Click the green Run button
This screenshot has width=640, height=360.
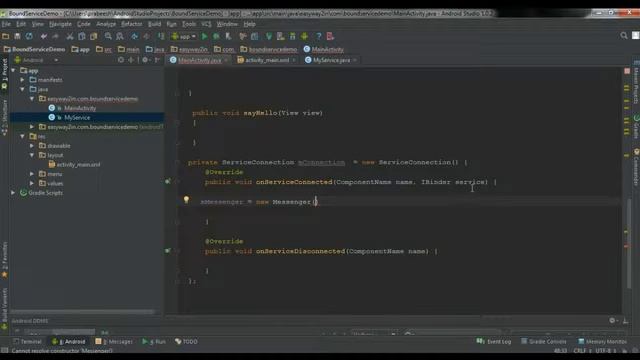tap(204, 36)
